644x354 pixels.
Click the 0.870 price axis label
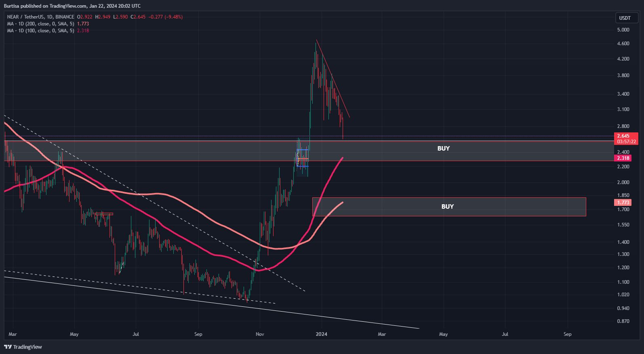623,321
